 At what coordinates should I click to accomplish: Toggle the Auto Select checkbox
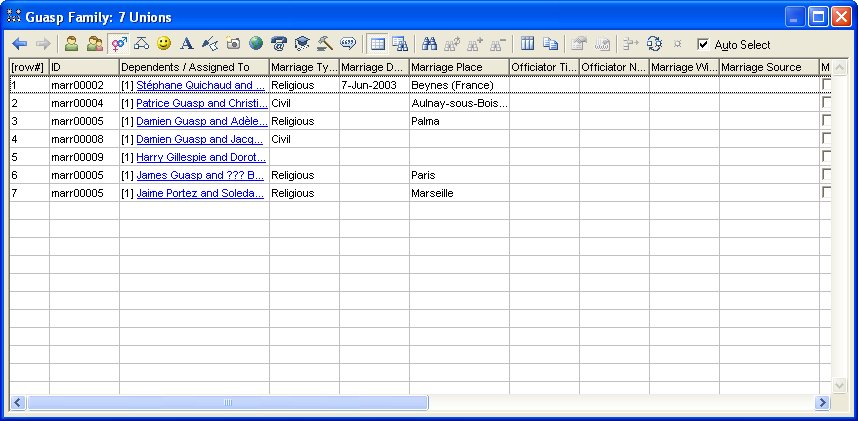pyautogui.click(x=703, y=44)
